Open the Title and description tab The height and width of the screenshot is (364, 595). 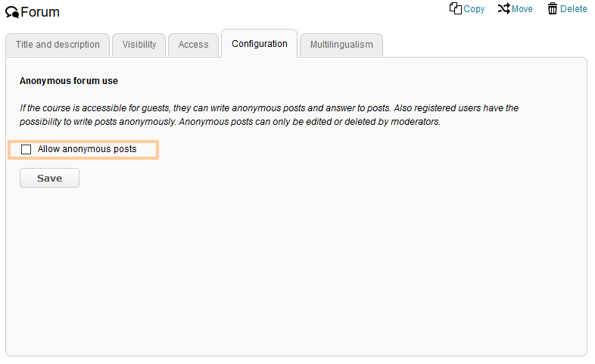(58, 45)
